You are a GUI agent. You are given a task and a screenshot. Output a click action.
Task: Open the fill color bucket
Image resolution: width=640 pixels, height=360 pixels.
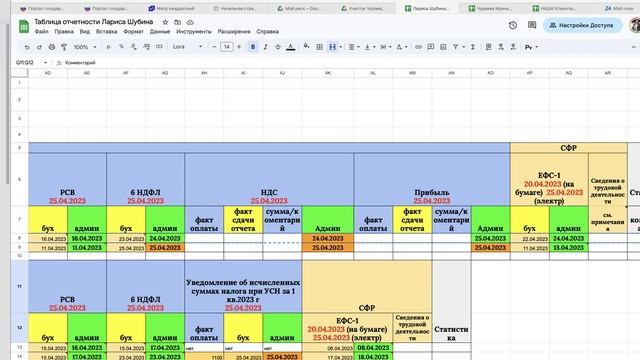coord(307,47)
